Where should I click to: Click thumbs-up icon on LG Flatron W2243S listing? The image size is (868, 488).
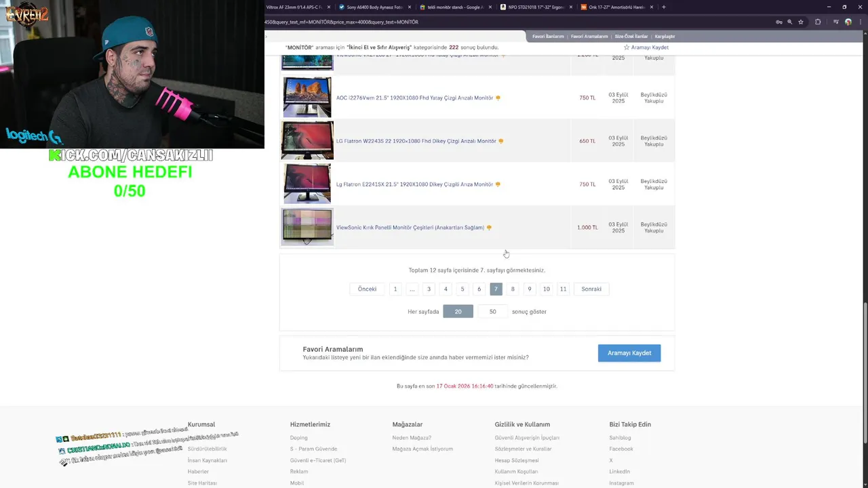[501, 141]
